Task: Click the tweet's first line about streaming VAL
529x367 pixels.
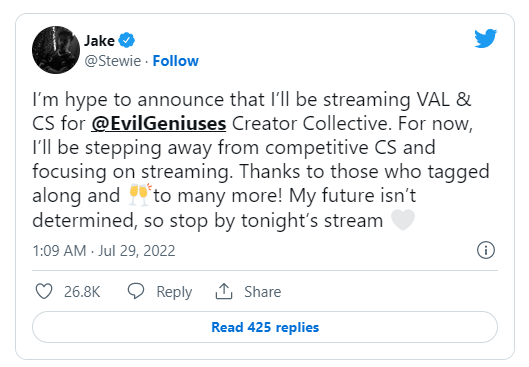Action: click(x=252, y=100)
